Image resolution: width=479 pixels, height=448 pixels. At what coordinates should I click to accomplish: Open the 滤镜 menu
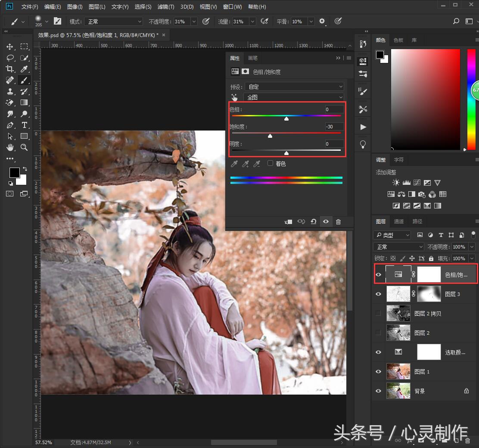(x=165, y=6)
